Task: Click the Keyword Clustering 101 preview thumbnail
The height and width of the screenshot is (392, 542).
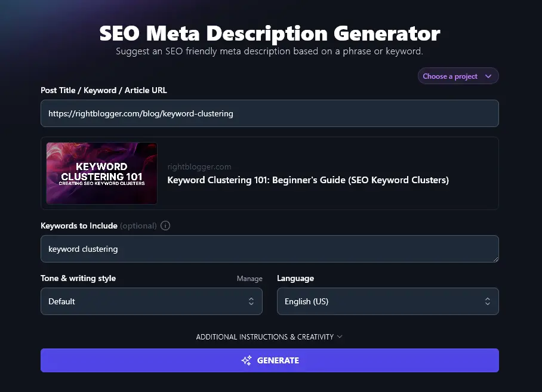Action: pos(102,173)
